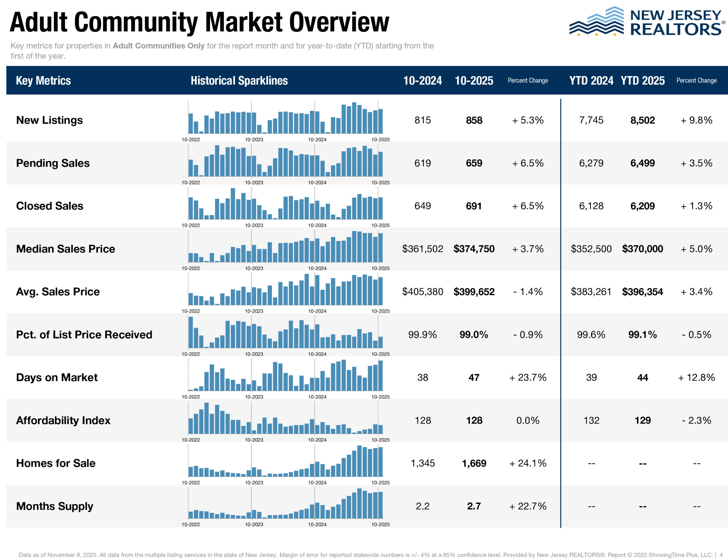
Task: Click the Pct. of List Price Received label
Action: pyautogui.click(x=84, y=335)
